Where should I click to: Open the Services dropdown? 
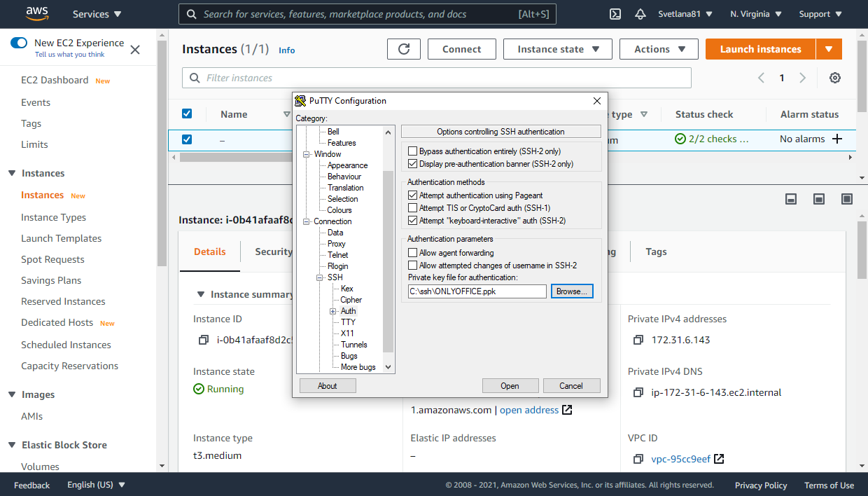pyautogui.click(x=97, y=14)
